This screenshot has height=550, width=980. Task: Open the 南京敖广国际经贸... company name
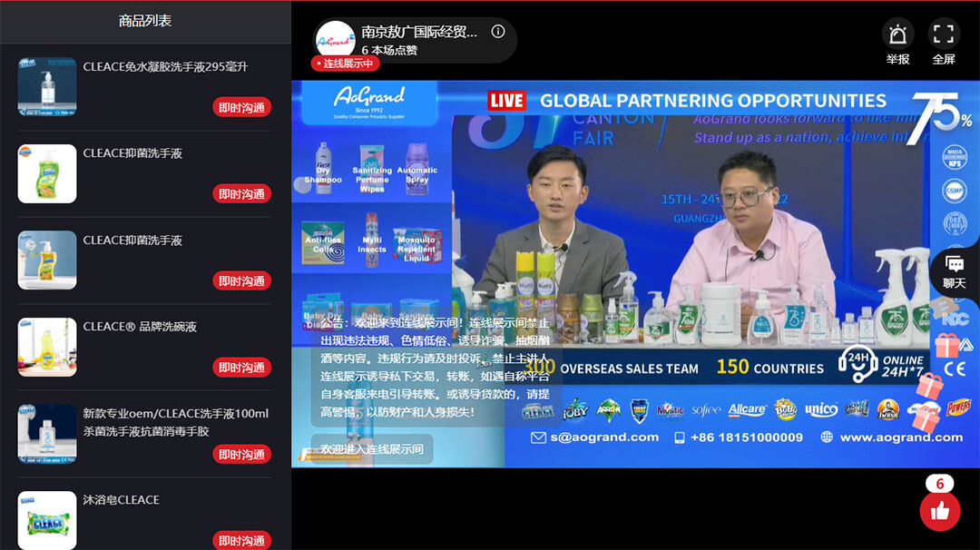[419, 31]
